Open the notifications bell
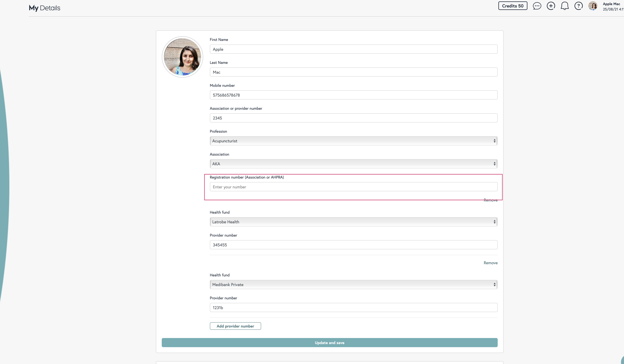Viewport: 624px width, 364px height. click(565, 6)
